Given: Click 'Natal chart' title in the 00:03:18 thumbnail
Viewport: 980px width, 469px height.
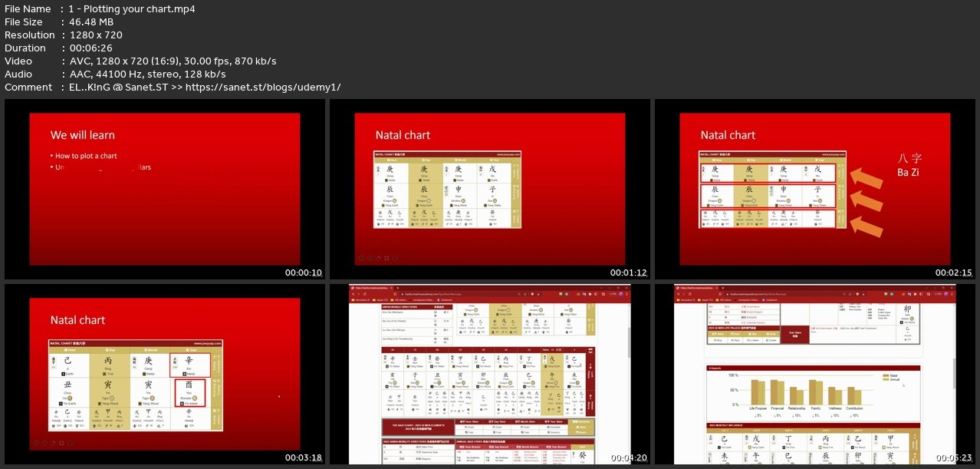Looking at the screenshot, I should (77, 320).
